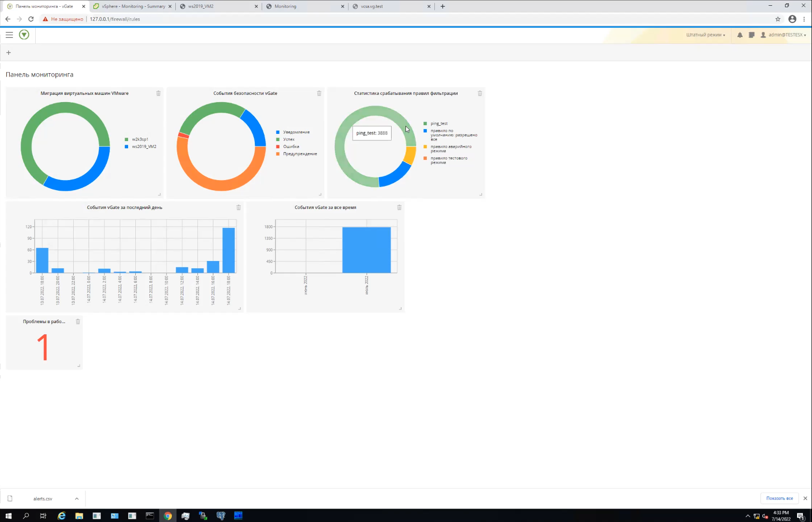Toggle the ws2019_VM2 legend series
The height and width of the screenshot is (522, 812).
click(141, 146)
